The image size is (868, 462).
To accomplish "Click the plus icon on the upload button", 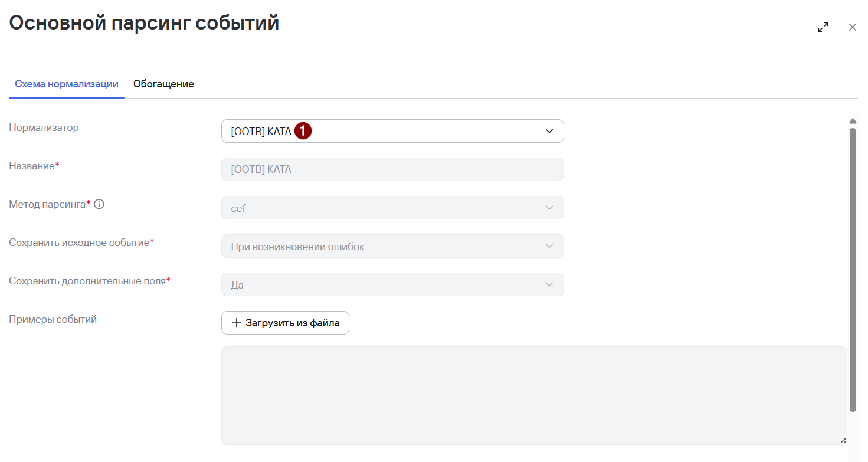I will pos(237,323).
